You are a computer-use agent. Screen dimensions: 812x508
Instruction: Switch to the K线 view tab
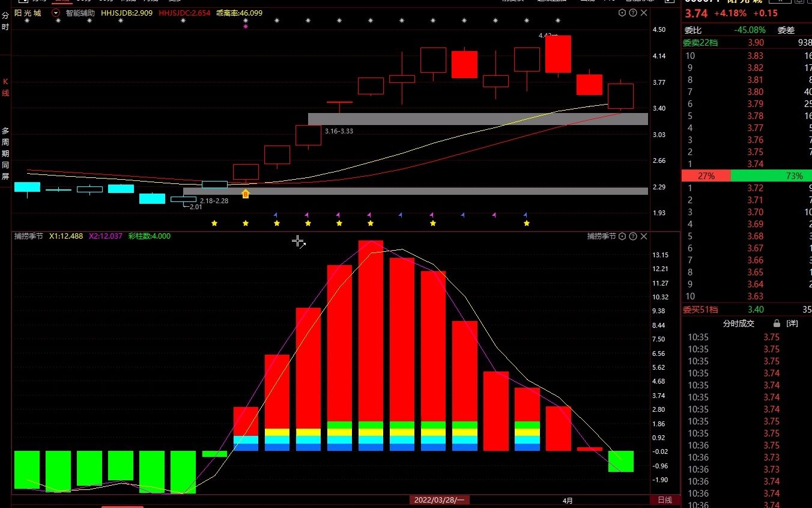pyautogui.click(x=5, y=87)
